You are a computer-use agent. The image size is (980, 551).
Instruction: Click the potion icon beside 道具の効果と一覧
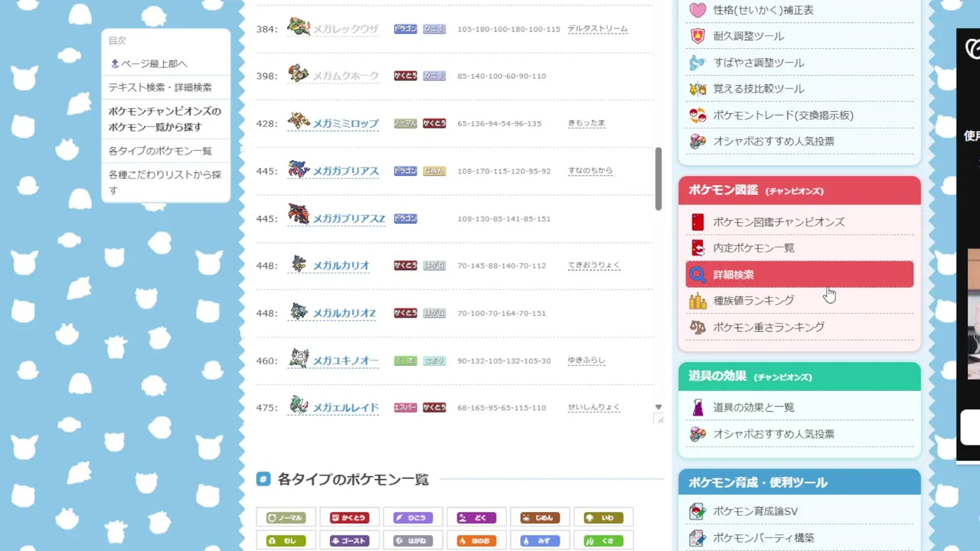[x=697, y=408]
